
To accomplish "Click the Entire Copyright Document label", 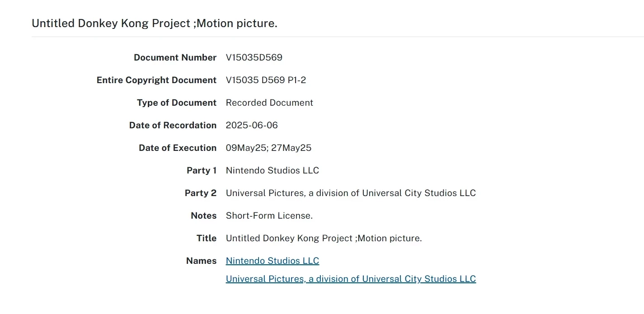I will pos(156,80).
